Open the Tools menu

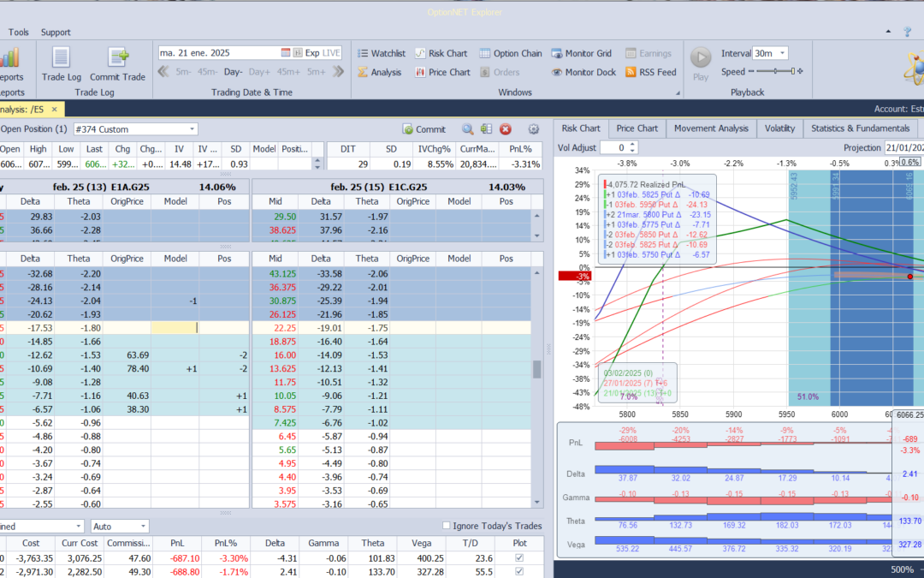(18, 32)
